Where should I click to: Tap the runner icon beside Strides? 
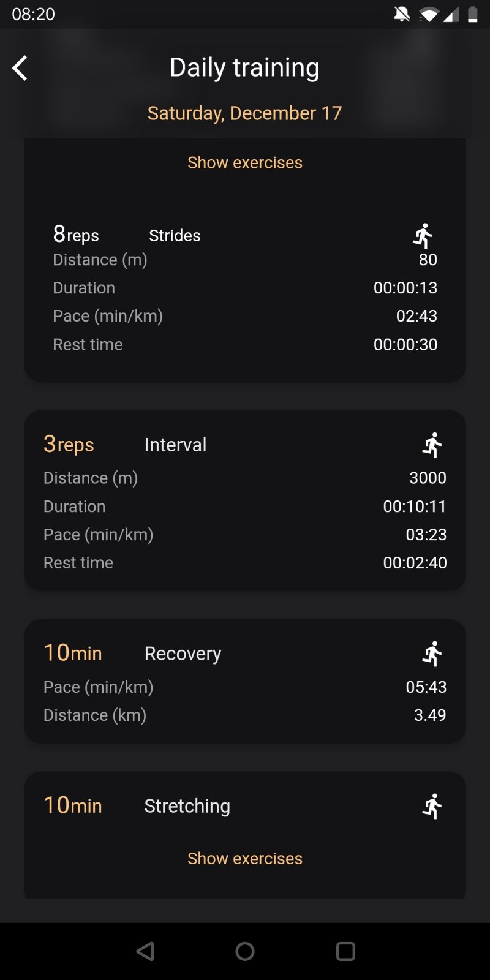(x=423, y=236)
